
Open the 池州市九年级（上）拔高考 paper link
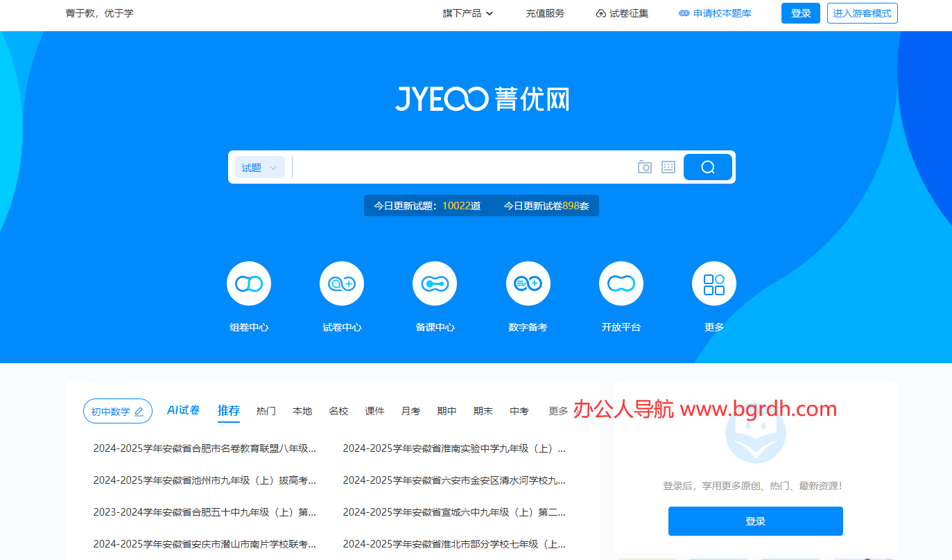click(205, 480)
